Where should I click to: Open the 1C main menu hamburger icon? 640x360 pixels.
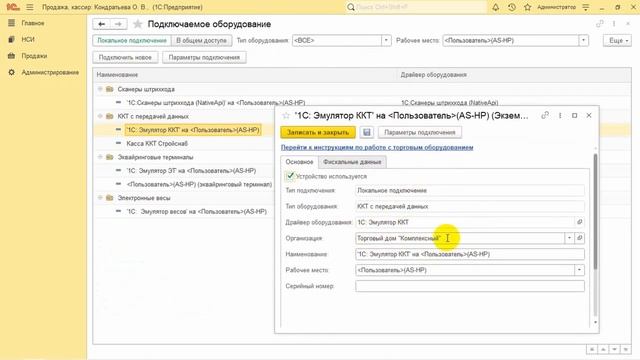point(30,7)
